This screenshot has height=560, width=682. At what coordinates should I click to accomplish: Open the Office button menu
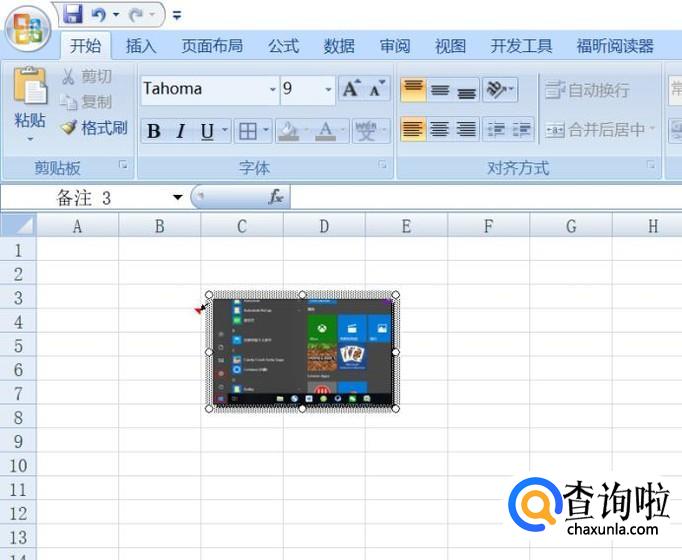tap(28, 29)
